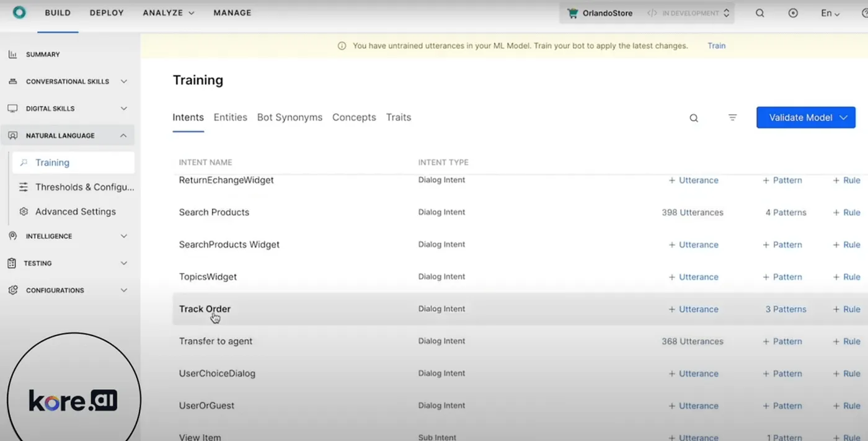Click the Summary chart icon in sidebar
868x441 pixels.
tap(12, 55)
